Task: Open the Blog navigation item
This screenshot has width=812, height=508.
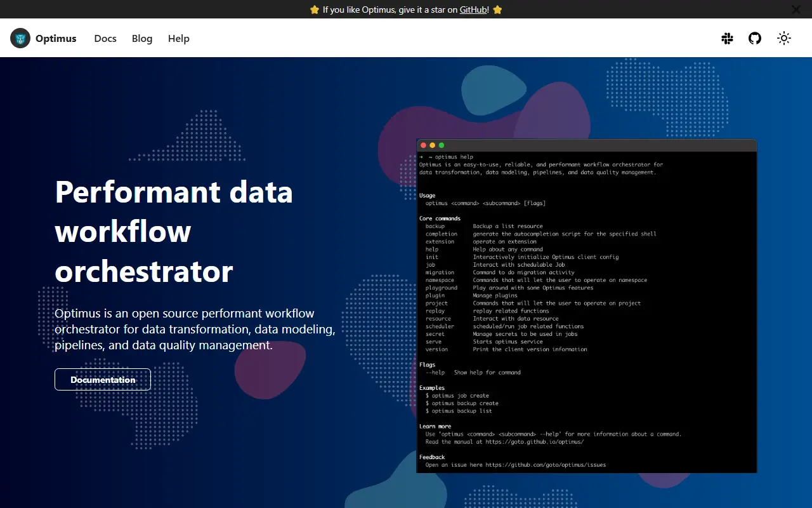Action: 142,38
